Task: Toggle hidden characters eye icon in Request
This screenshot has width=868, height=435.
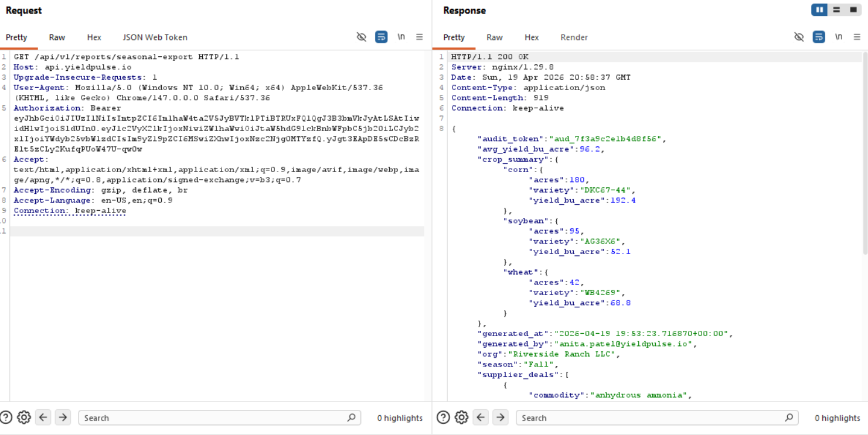Action: 362,37
